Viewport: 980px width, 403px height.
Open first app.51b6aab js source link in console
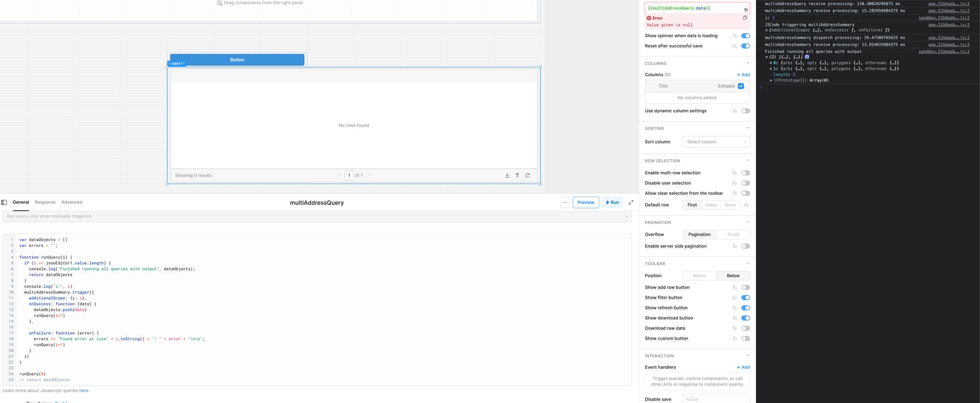point(948,4)
